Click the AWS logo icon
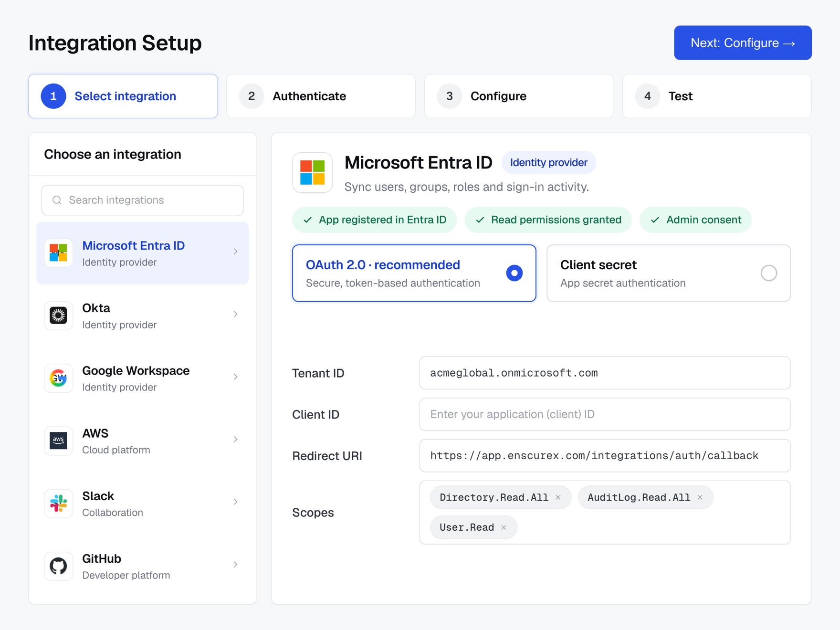840x630 pixels. (58, 441)
